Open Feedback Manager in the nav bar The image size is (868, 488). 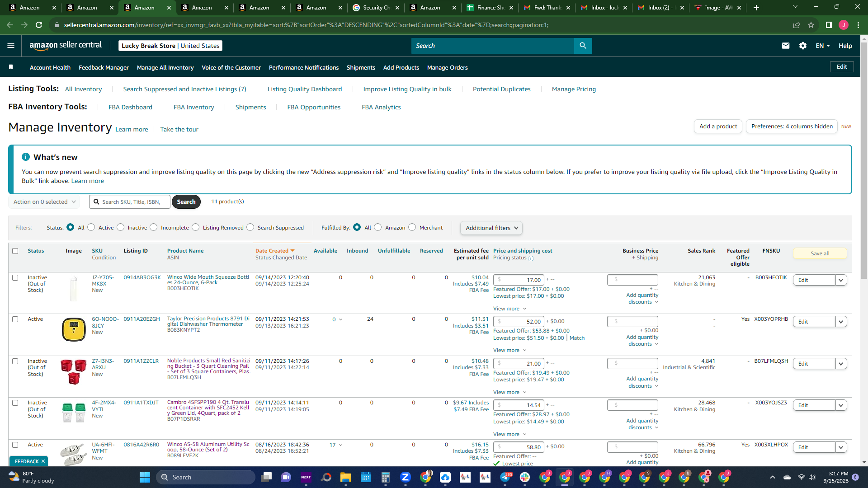tap(104, 67)
